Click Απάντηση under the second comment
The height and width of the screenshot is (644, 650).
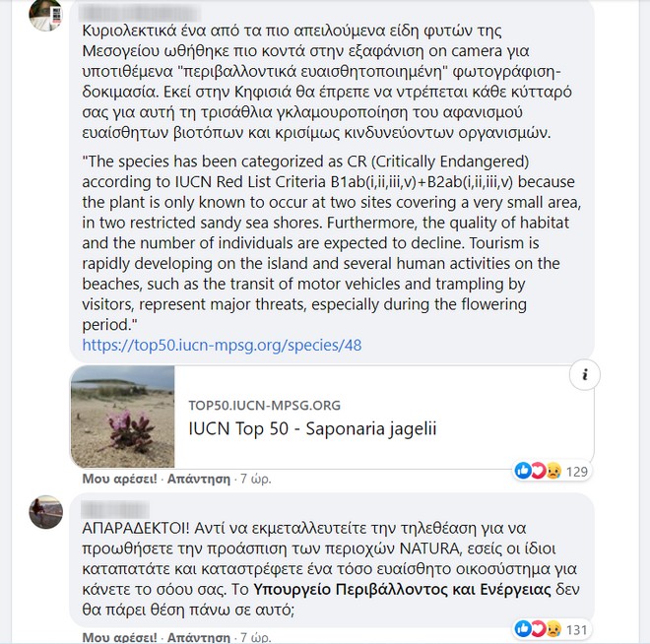tap(199, 637)
